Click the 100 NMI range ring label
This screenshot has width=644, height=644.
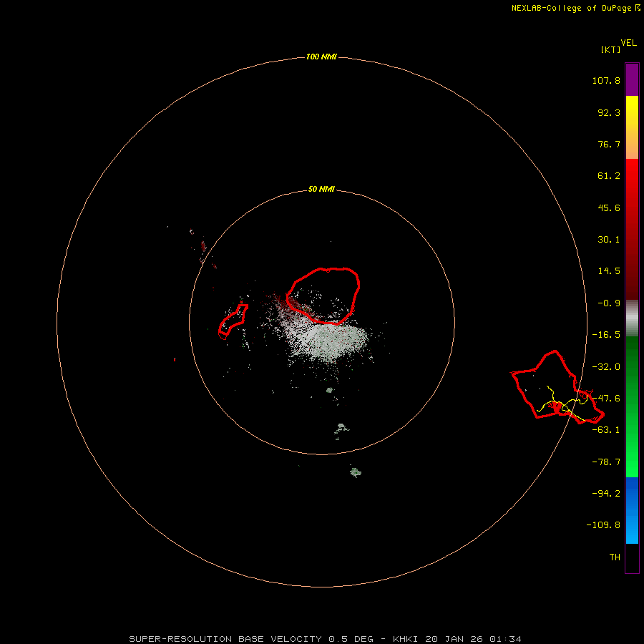click(321, 57)
